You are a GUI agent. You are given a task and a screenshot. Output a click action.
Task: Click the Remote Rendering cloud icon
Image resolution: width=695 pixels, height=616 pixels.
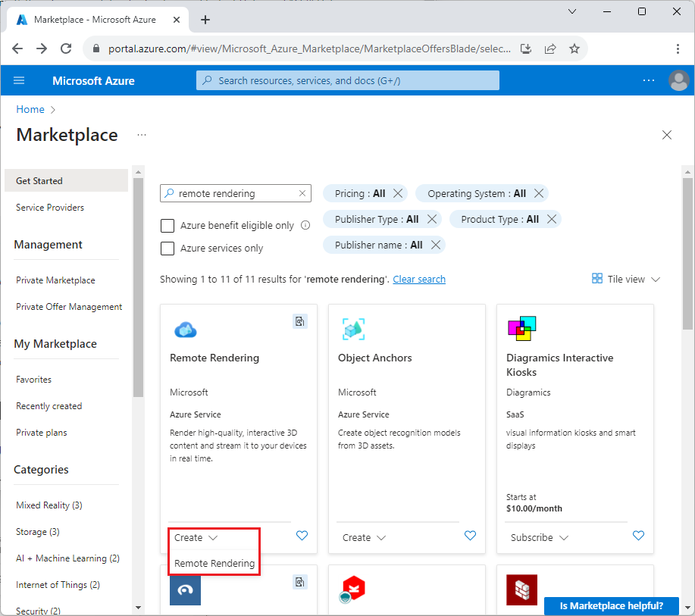(185, 330)
